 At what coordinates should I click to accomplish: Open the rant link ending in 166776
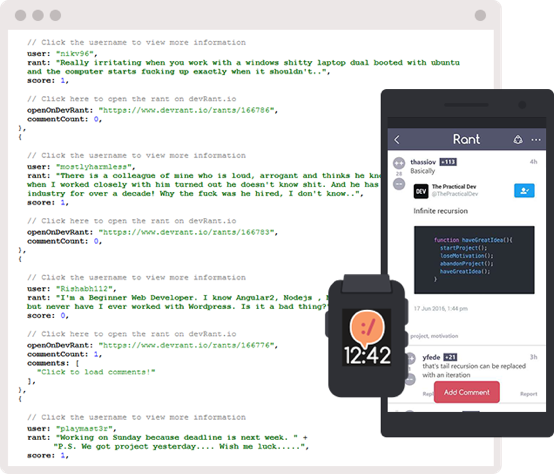[186, 345]
